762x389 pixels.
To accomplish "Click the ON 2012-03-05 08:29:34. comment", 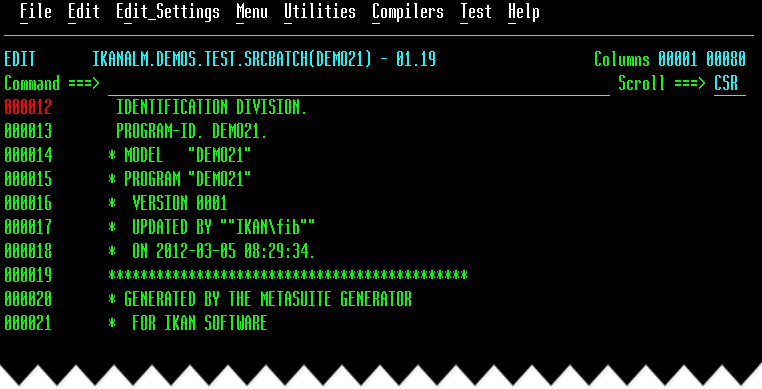I will point(212,251).
